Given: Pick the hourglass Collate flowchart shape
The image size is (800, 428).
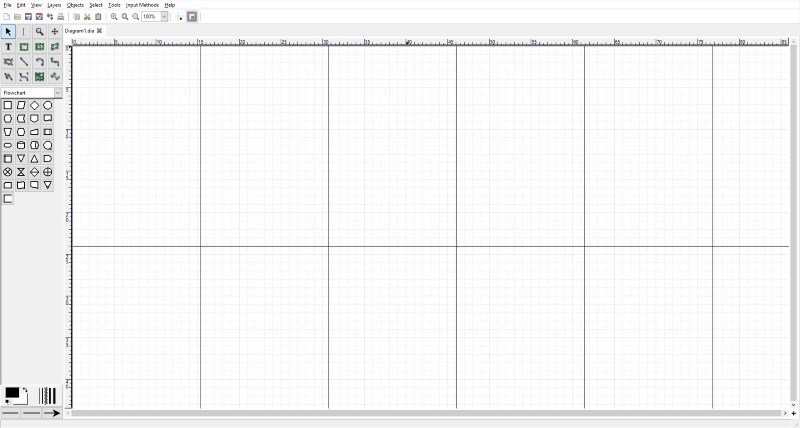Looking at the screenshot, I should pos(21,172).
